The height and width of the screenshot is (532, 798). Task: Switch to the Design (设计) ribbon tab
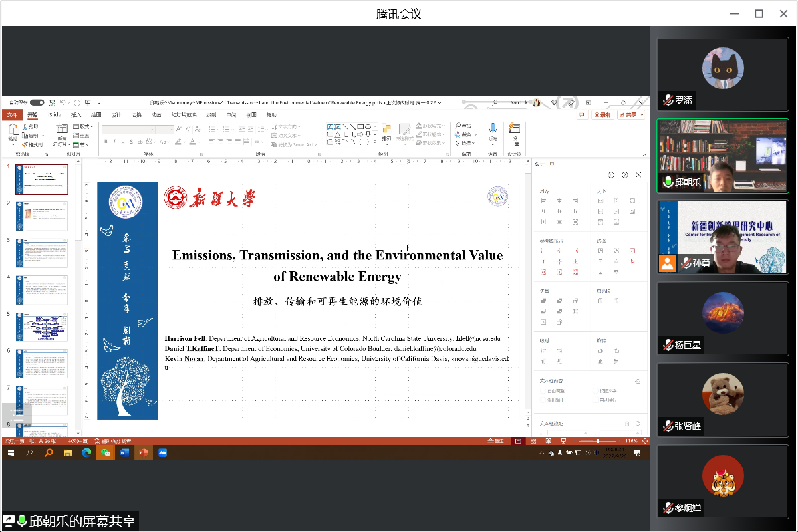click(116, 115)
